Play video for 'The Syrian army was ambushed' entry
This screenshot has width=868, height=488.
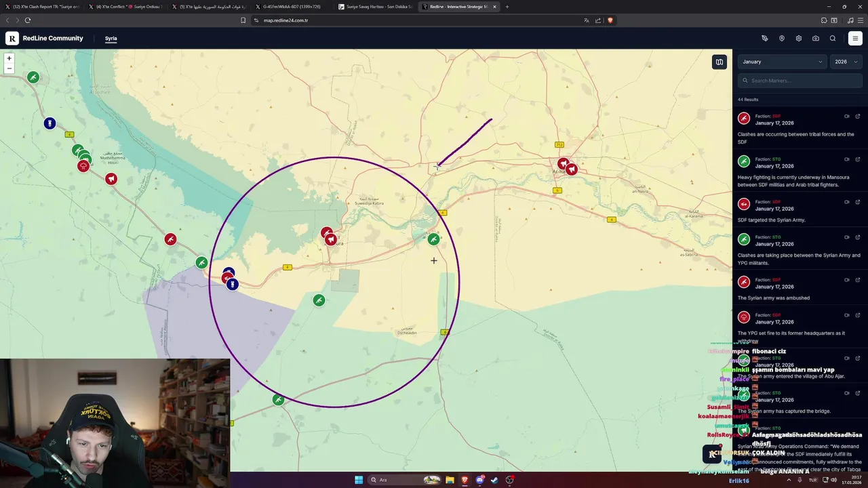click(847, 280)
